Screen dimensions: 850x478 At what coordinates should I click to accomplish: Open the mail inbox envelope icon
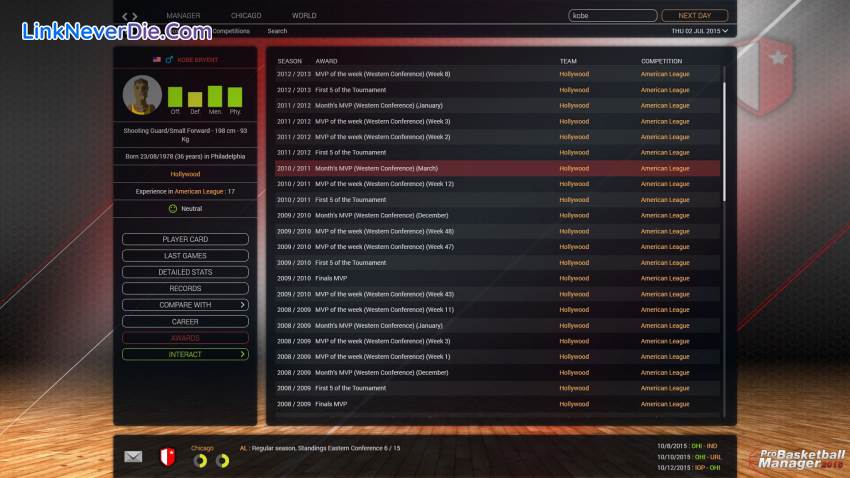pyautogui.click(x=133, y=457)
